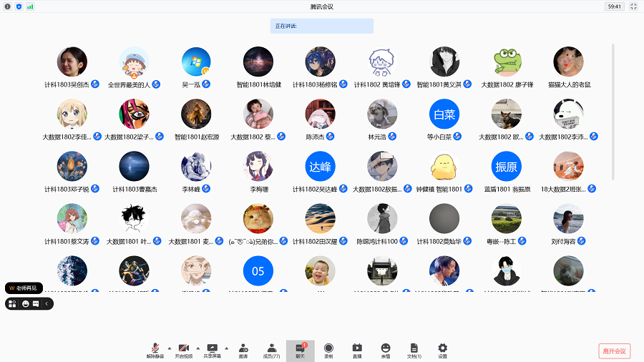Expand share options arrow beside 共享屏幕
644x362 pixels.
point(227,347)
